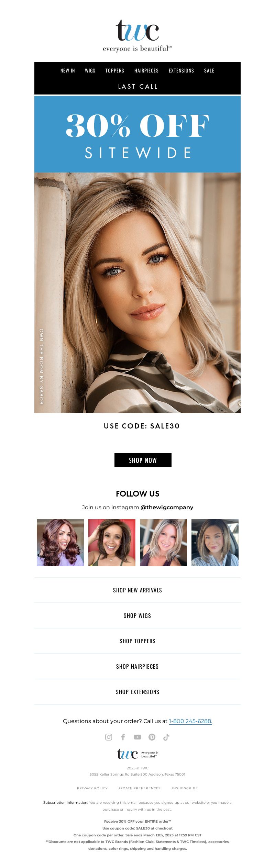Click the 30% OFF SITEWIDE banner
This screenshot has width=275, height=868.
click(137, 134)
